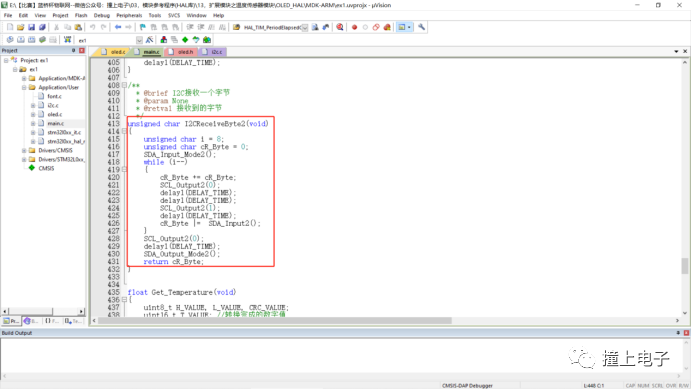The image size is (692, 389).
Task: Open the SVCS menu
Action: coord(174,15)
